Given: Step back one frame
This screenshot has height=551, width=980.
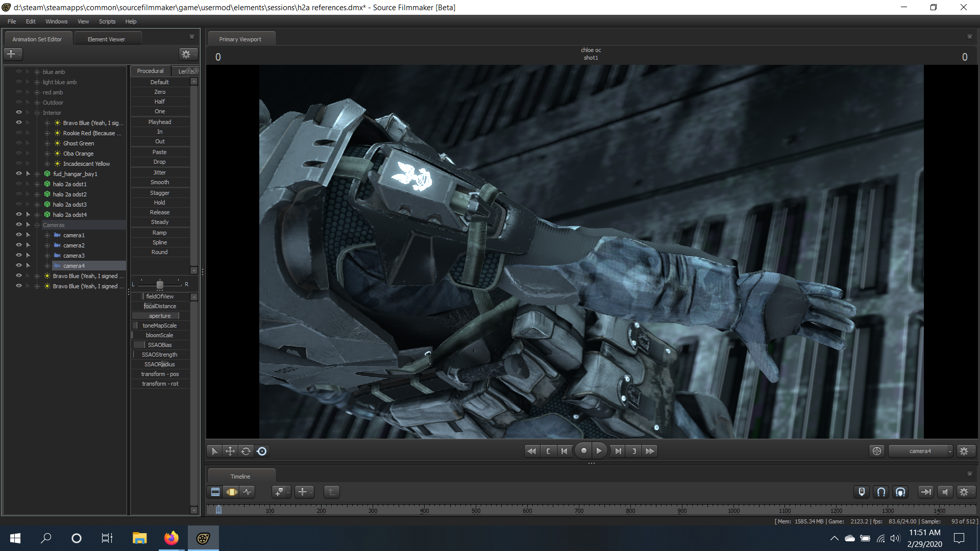Looking at the screenshot, I should (x=564, y=451).
